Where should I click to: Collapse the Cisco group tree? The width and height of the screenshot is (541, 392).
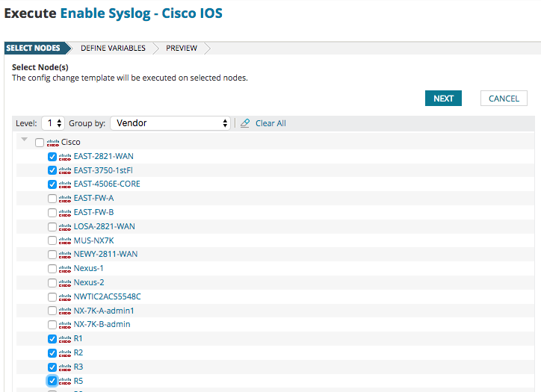25,140
